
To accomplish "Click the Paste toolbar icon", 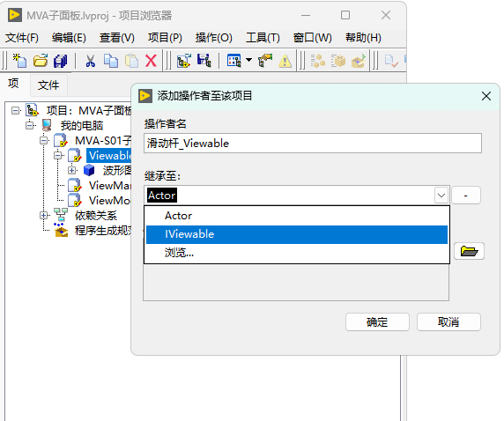I will [131, 61].
